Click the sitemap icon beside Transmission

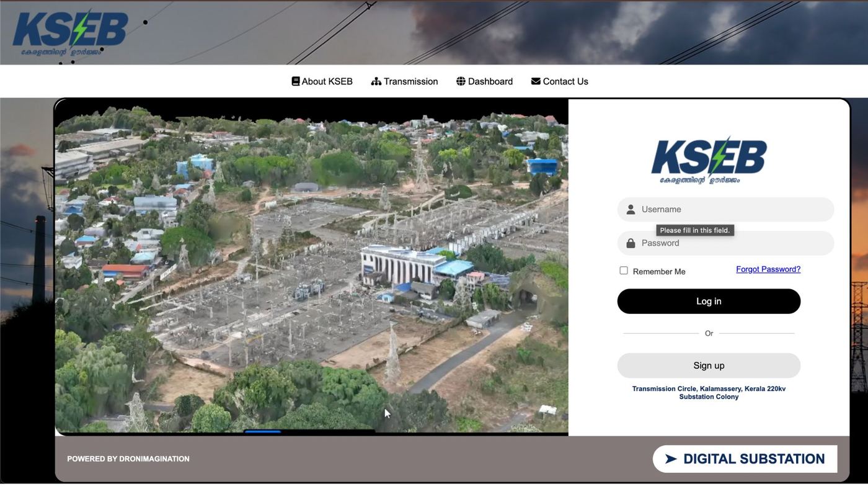click(376, 81)
